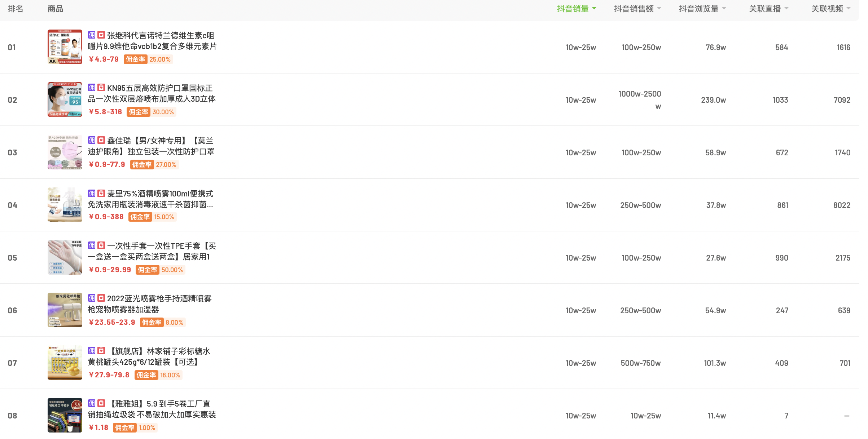Click the purple 佣 icon beside 【雅雅姐】垃圾袋
Screen dimensions: 868x439
[x=92, y=403]
